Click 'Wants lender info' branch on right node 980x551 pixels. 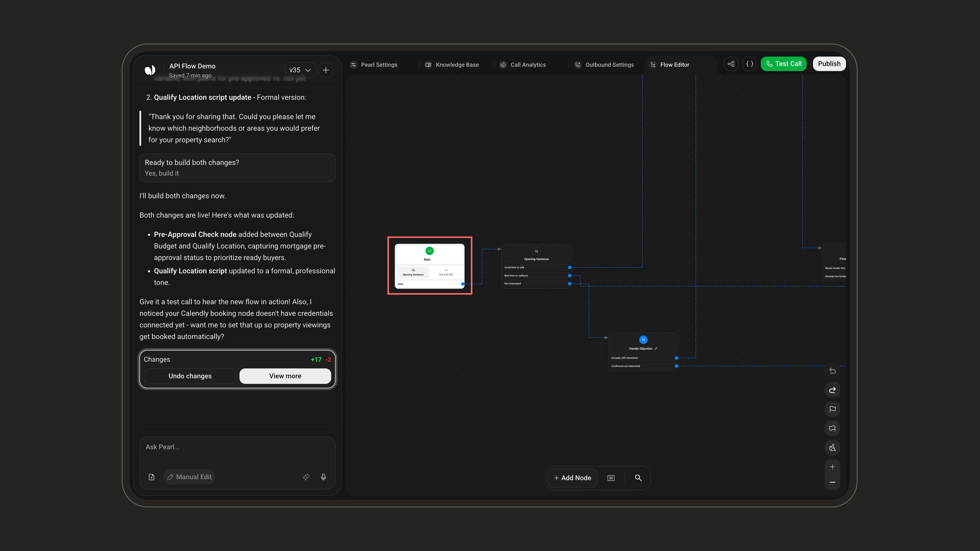(835, 268)
